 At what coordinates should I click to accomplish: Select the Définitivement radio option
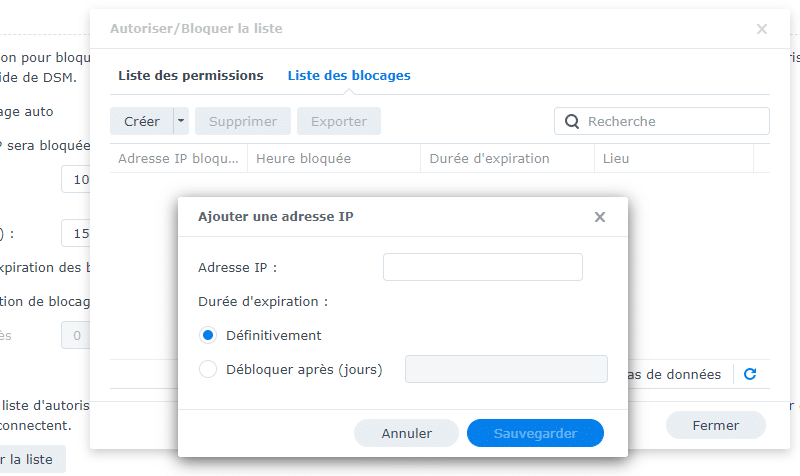[209, 335]
